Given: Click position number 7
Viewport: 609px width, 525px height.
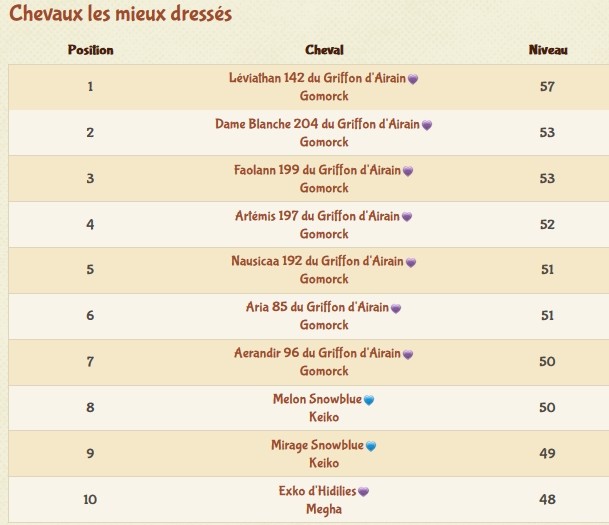Looking at the screenshot, I should point(90,362).
